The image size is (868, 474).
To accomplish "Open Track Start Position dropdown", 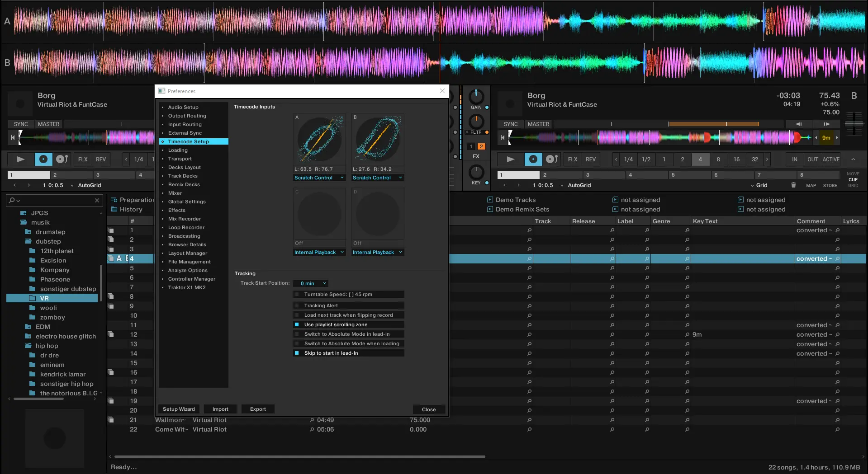I will click(x=310, y=284).
